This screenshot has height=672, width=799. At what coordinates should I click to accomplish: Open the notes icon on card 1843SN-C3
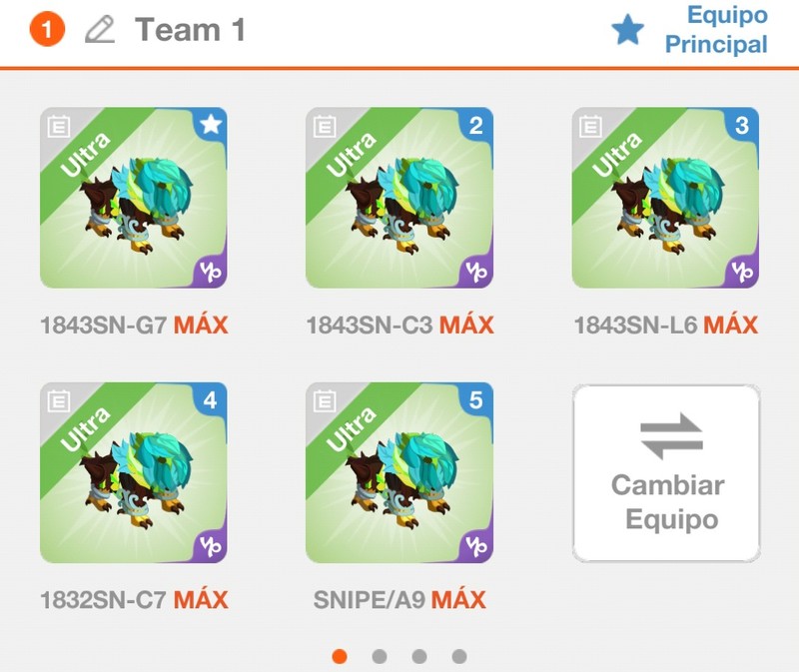pyautogui.click(x=325, y=126)
